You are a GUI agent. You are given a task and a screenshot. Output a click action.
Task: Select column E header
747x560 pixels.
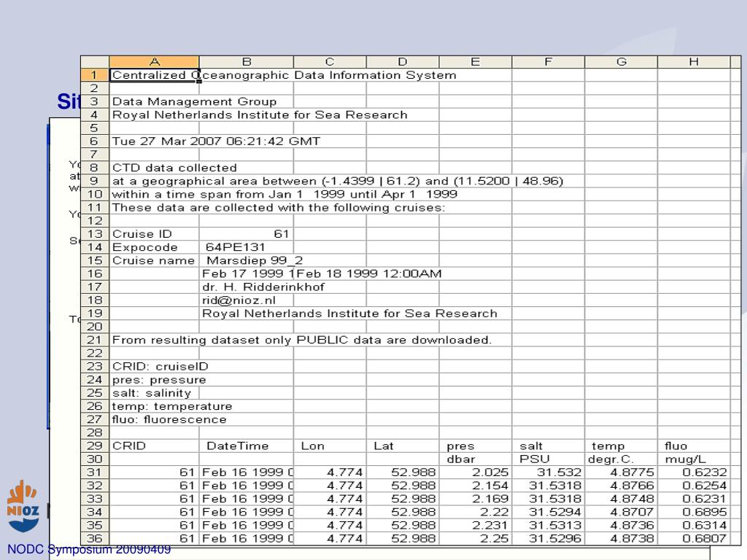[476, 62]
